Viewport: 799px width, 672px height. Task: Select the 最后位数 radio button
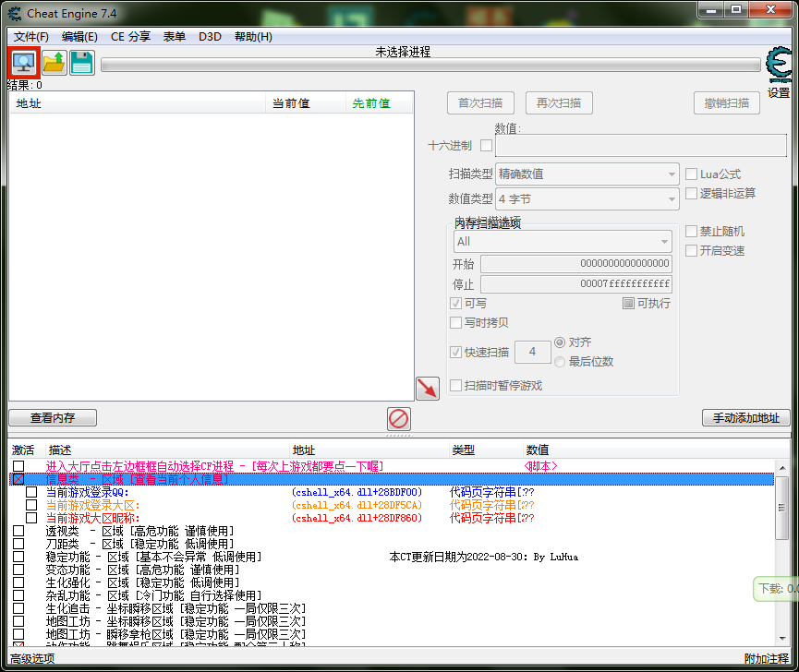(x=560, y=362)
